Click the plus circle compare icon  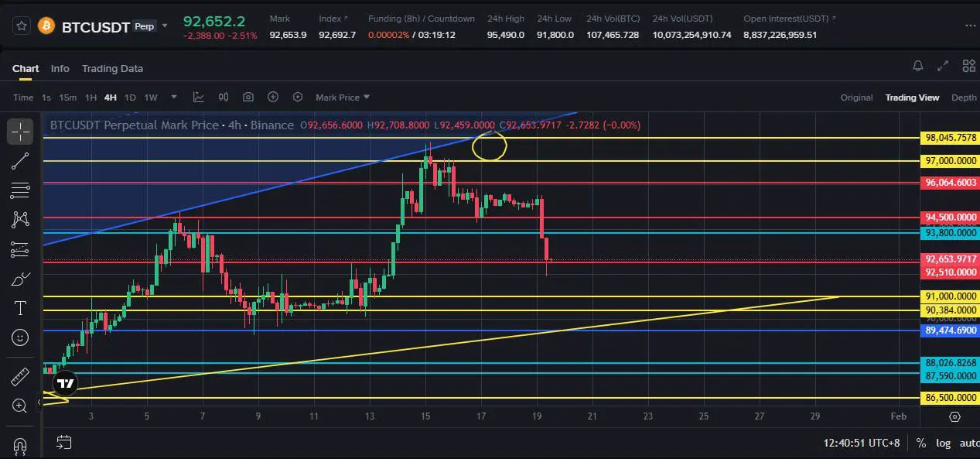coord(273,97)
